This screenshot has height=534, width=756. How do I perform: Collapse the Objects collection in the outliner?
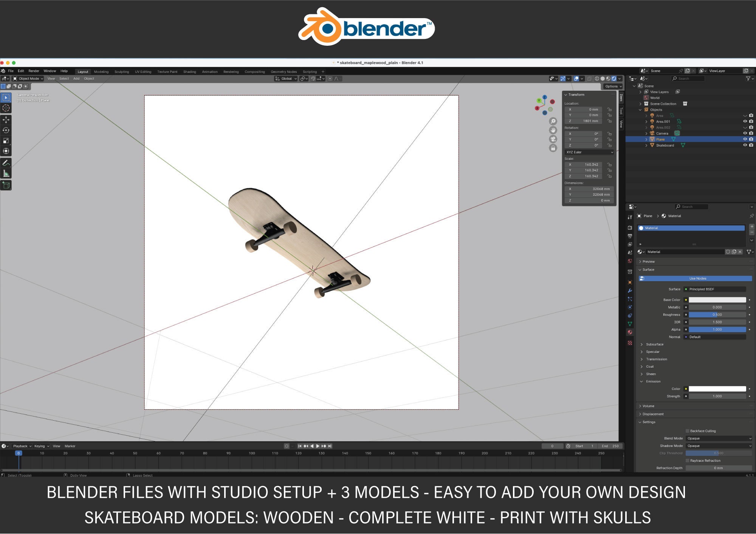pyautogui.click(x=640, y=110)
